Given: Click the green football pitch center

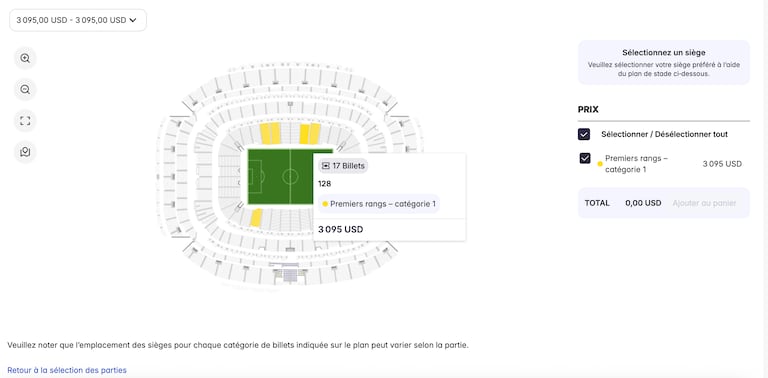Looking at the screenshot, I should click(290, 176).
